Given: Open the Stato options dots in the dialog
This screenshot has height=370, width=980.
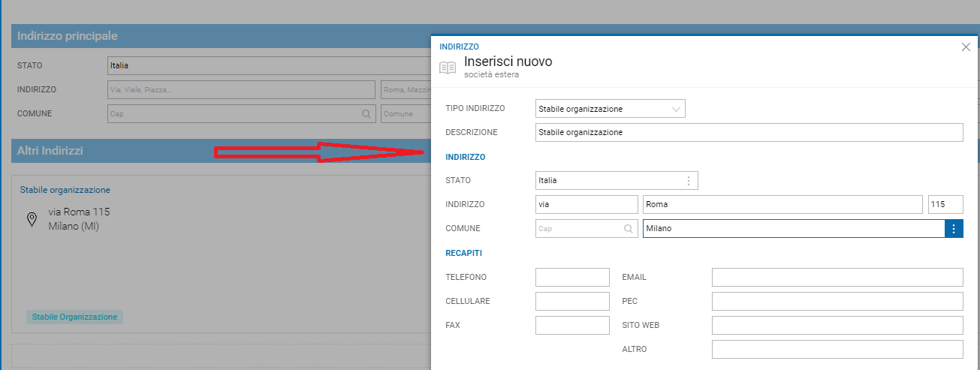Looking at the screenshot, I should (689, 181).
